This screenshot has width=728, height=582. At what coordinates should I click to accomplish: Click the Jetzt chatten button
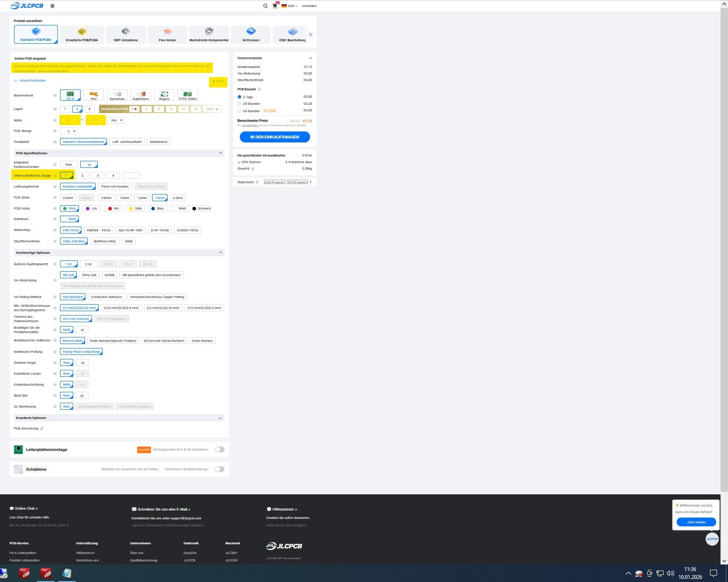[x=696, y=522]
